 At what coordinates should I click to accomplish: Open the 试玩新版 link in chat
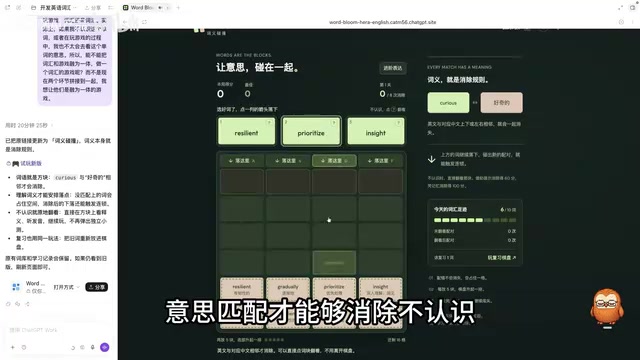coord(31,163)
